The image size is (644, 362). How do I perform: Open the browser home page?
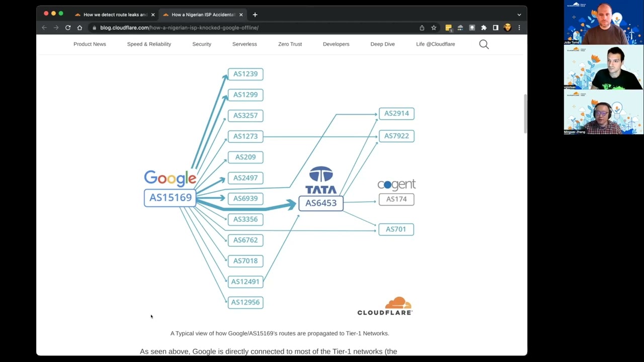79,28
